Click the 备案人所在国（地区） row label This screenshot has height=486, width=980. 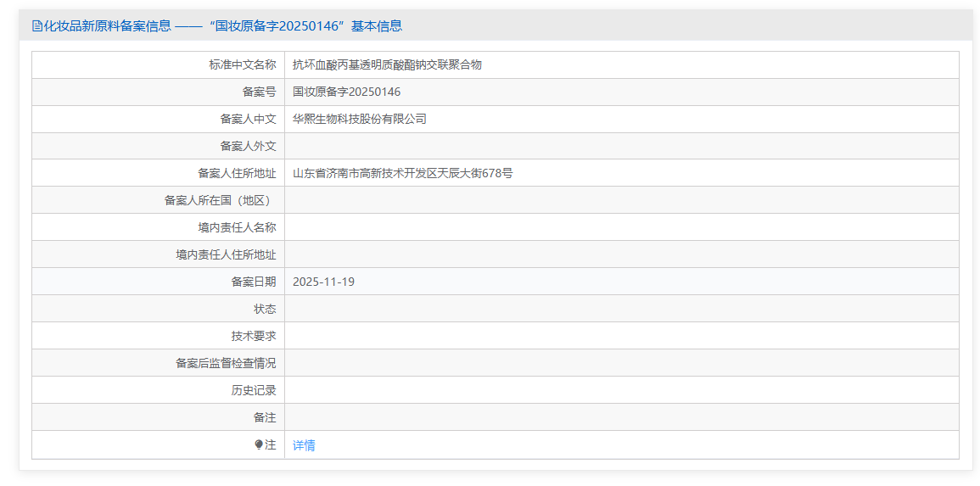click(220, 200)
